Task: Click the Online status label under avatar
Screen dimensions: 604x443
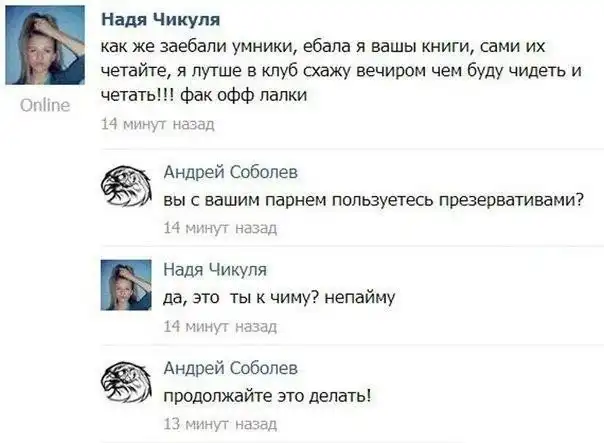Action: click(46, 106)
